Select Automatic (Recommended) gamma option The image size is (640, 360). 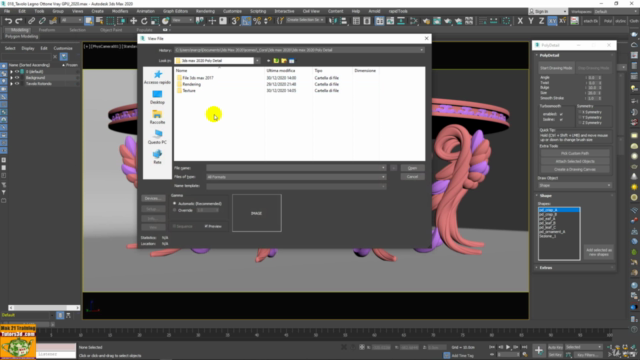click(x=175, y=203)
